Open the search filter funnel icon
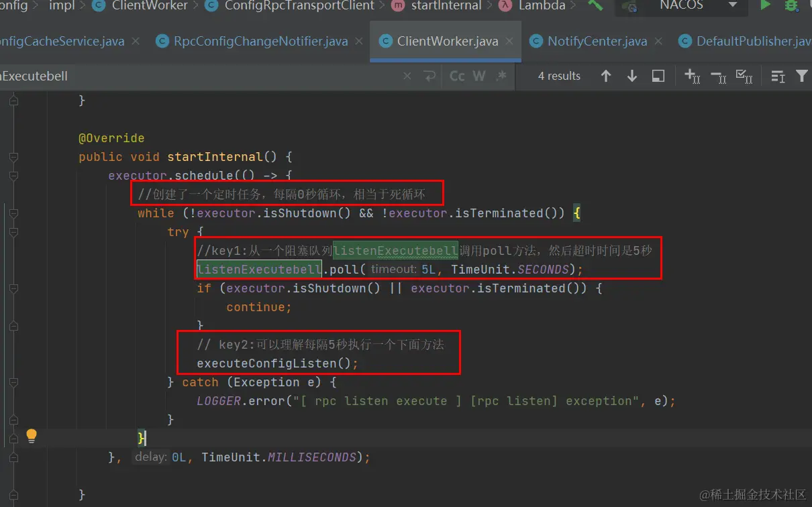 pos(801,76)
